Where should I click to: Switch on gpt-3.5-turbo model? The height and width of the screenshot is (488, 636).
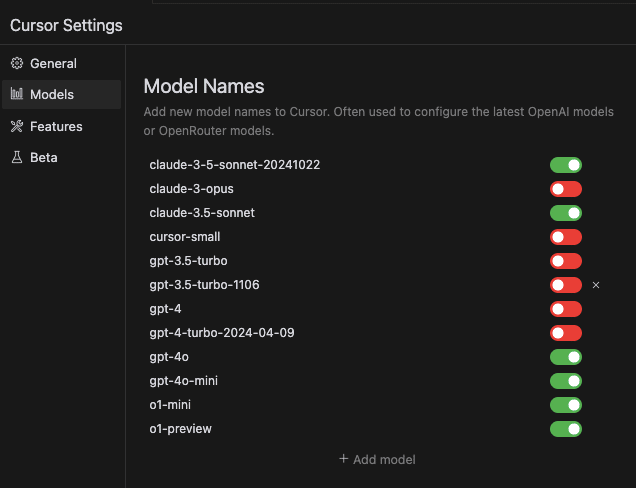[566, 261]
